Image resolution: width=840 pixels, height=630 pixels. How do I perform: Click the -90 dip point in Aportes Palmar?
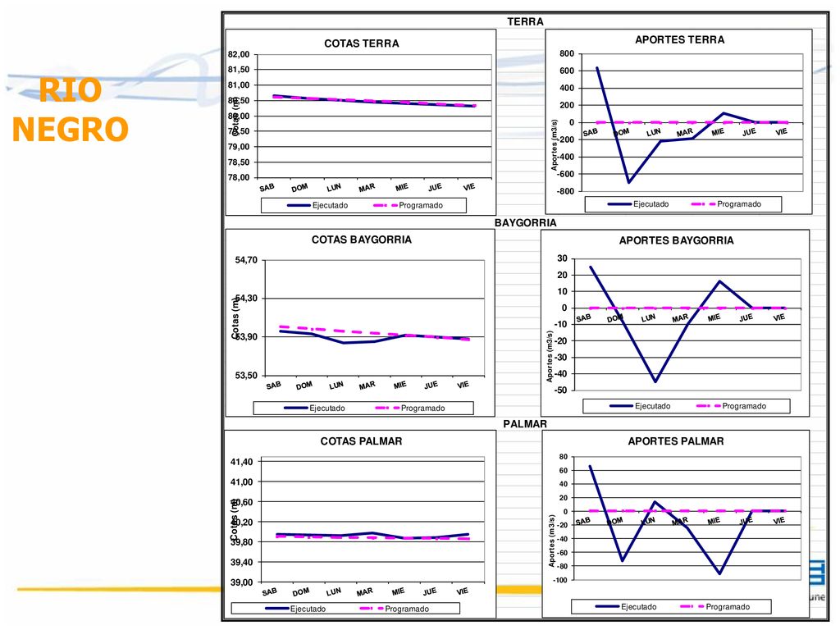pos(719,573)
